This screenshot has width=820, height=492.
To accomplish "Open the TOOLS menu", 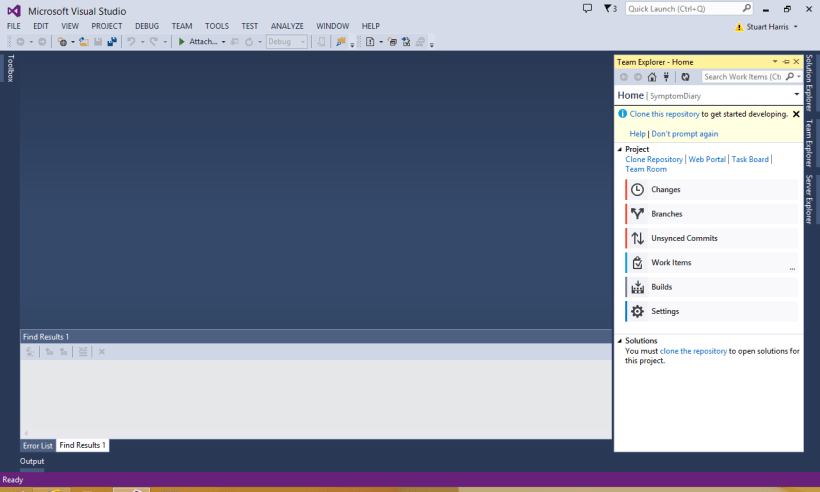I will (x=217, y=26).
